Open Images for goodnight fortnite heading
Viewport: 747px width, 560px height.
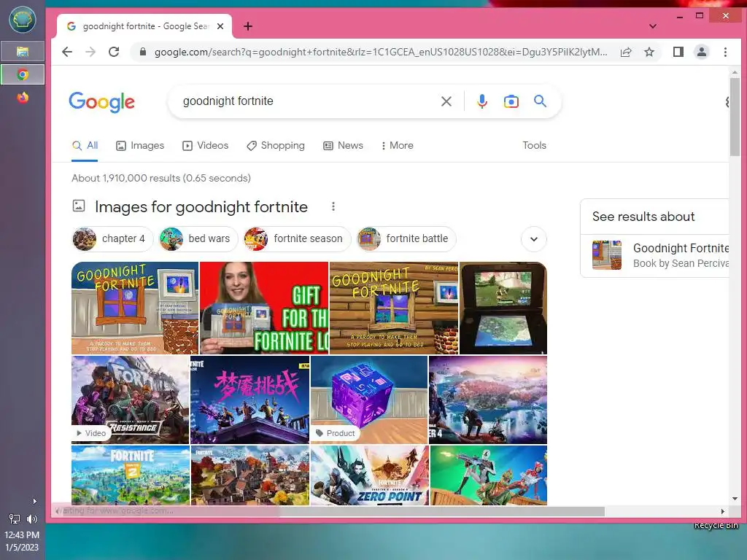[201, 206]
